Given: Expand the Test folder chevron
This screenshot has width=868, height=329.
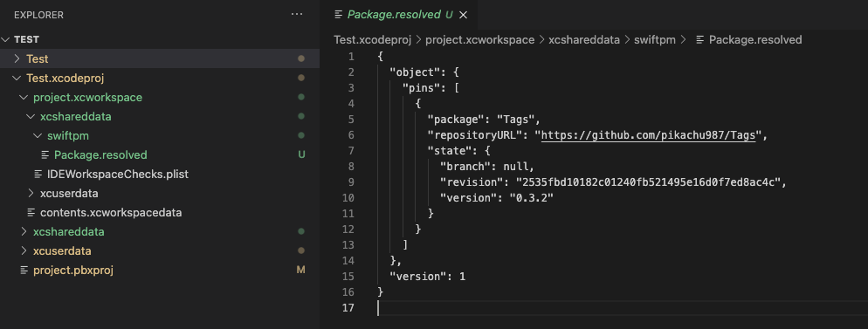Looking at the screenshot, I should coord(17,58).
